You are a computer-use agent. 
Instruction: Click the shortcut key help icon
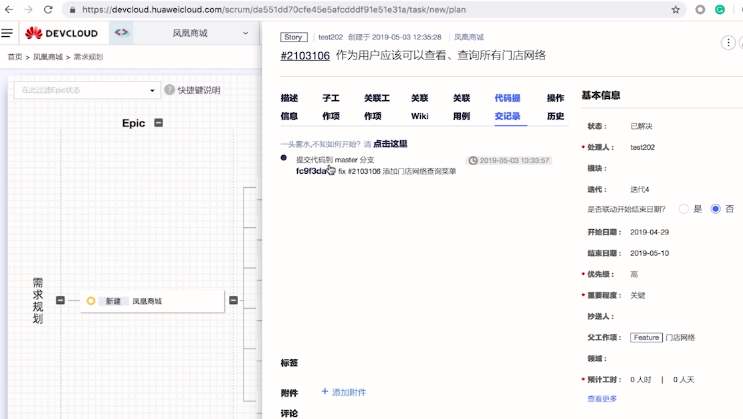click(x=169, y=90)
